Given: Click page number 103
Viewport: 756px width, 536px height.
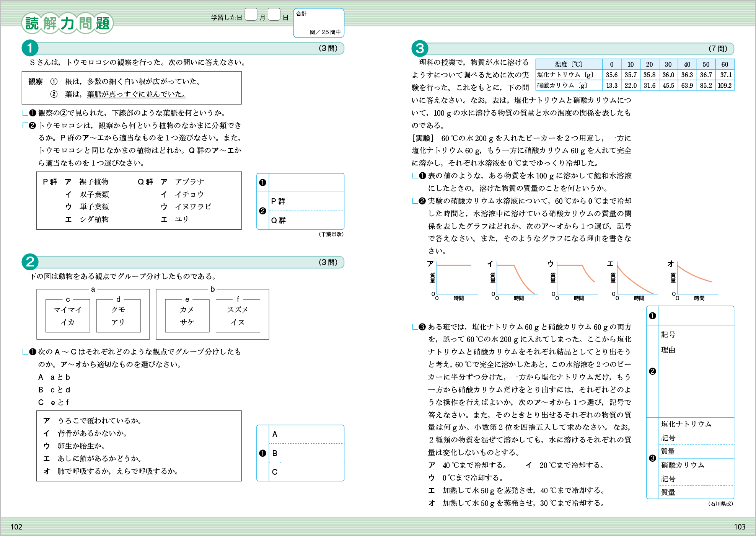Looking at the screenshot, I should click(740, 527).
